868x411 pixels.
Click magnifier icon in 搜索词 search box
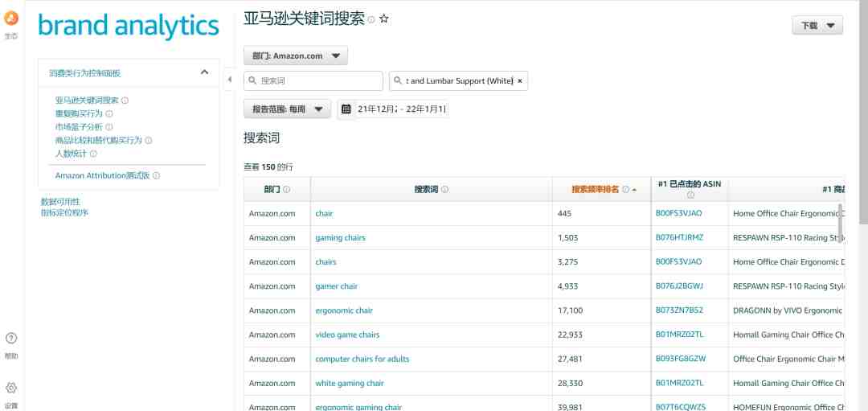coord(252,81)
